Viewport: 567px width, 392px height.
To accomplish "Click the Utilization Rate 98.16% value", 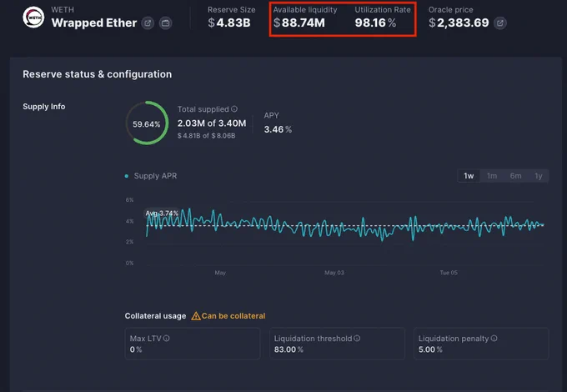I will pyautogui.click(x=375, y=23).
